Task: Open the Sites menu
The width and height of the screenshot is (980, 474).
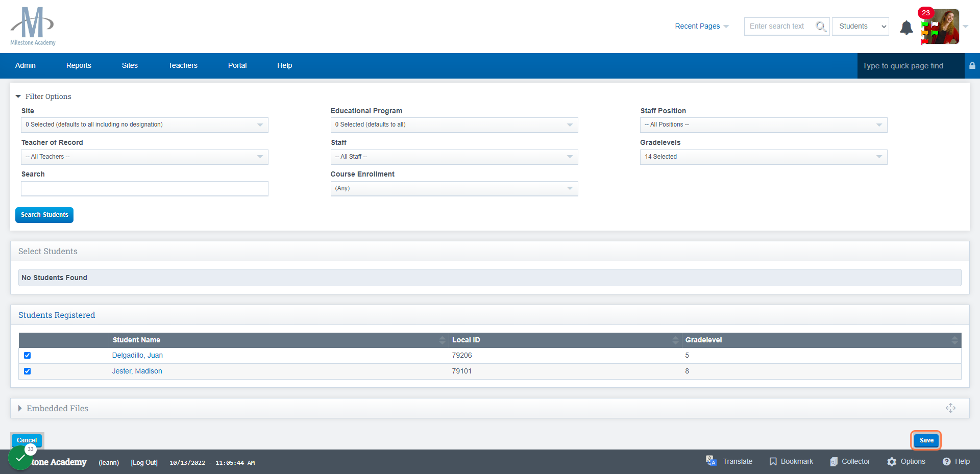Action: coord(130,65)
